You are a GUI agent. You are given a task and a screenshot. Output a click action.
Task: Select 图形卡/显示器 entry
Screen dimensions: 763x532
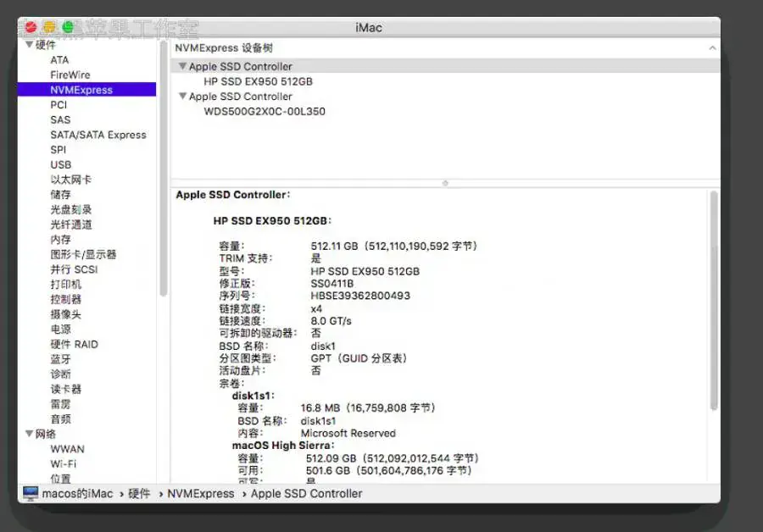(83, 254)
